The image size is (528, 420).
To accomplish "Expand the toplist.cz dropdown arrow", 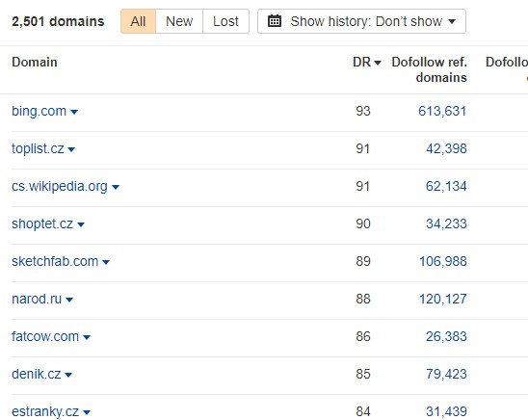I will point(71,149).
